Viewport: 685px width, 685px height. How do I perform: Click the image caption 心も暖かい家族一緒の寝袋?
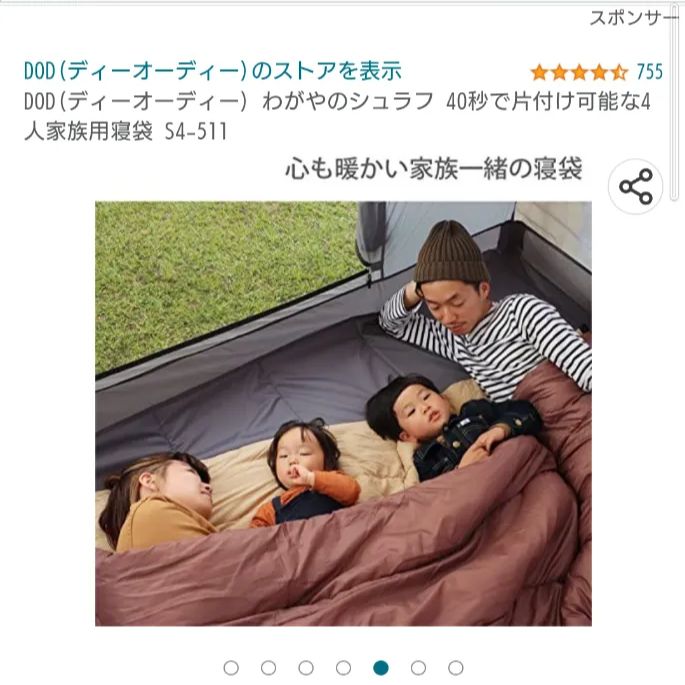[434, 169]
